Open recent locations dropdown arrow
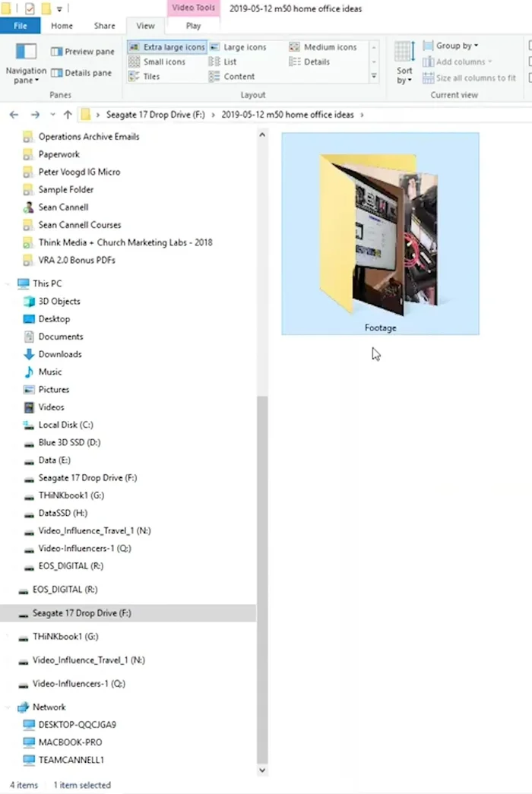This screenshot has width=532, height=794. pos(52,115)
